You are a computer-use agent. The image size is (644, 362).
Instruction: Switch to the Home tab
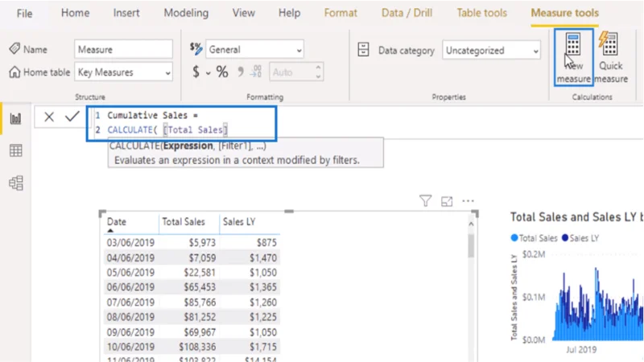pos(75,13)
